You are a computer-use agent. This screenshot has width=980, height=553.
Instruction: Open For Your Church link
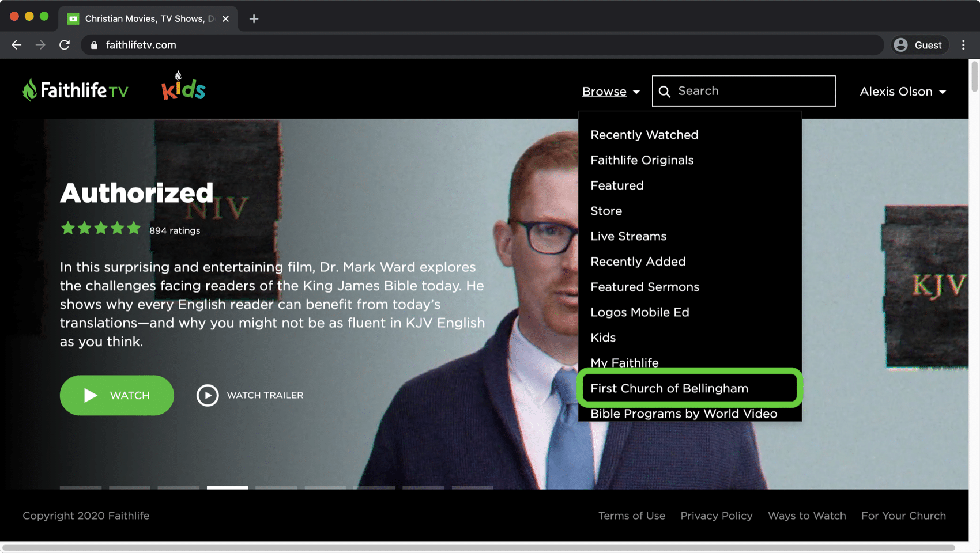[903, 516]
